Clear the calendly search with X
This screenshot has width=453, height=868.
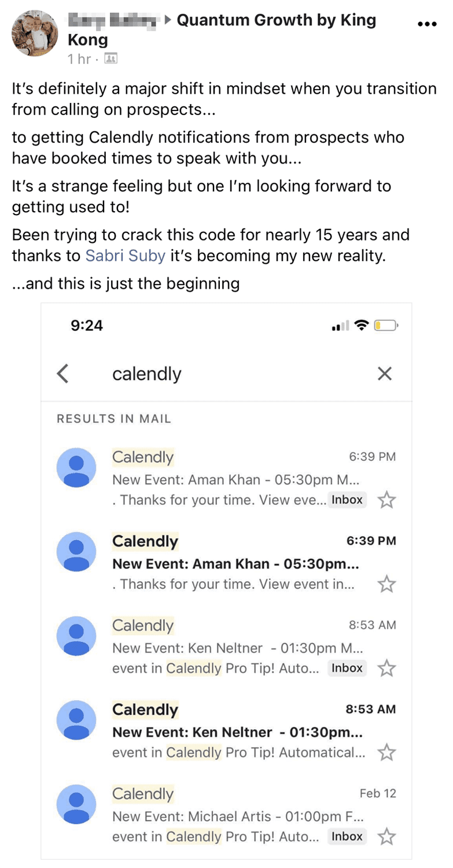(x=385, y=374)
